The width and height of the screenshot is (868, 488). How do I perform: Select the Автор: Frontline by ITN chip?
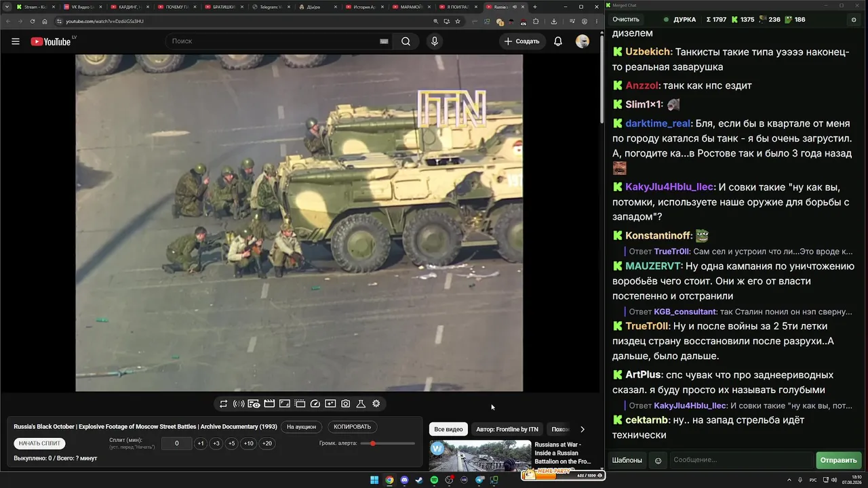pos(507,429)
